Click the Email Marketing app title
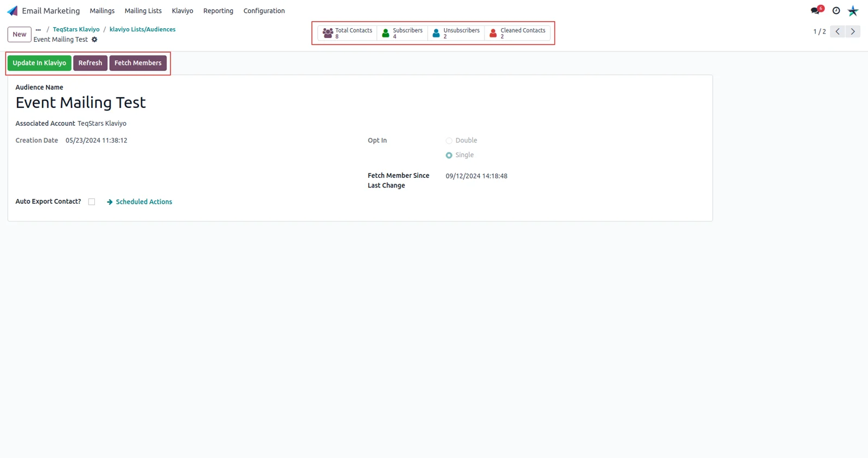Image resolution: width=868 pixels, height=458 pixels. 51,11
